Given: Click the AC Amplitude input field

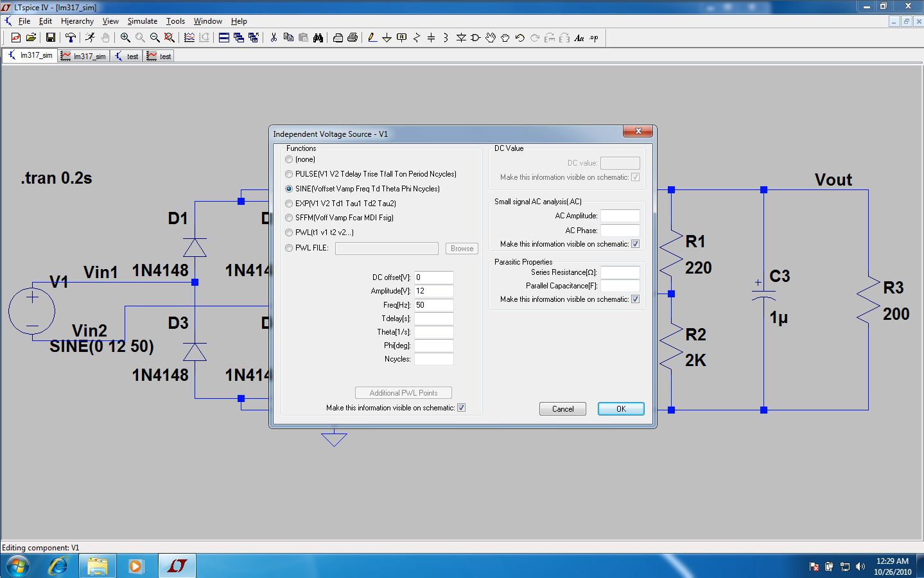Looking at the screenshot, I should (620, 216).
